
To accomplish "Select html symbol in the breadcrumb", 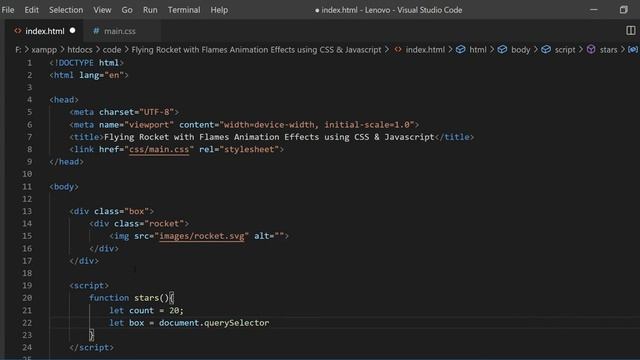I will click(x=478, y=50).
